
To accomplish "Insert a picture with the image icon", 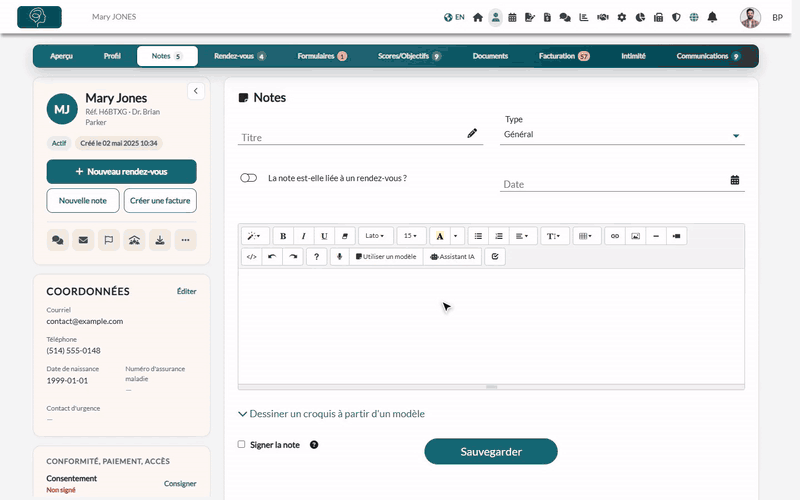I will 635,236.
